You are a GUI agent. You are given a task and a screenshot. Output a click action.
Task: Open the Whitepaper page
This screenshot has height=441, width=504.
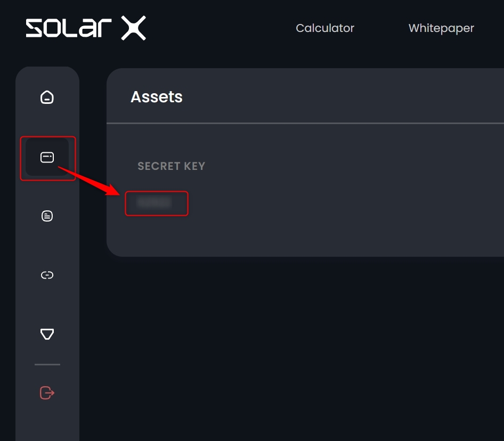click(x=441, y=28)
